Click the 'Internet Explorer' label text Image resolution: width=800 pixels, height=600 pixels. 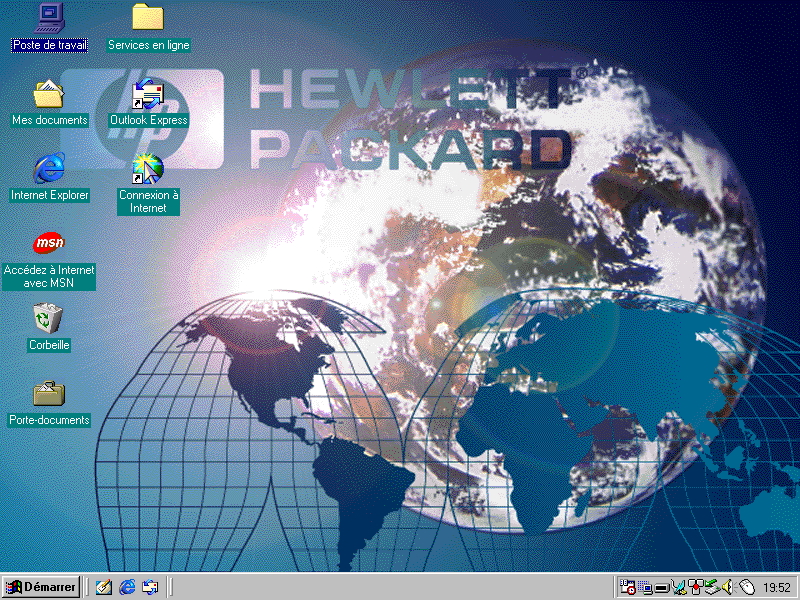pos(49,195)
